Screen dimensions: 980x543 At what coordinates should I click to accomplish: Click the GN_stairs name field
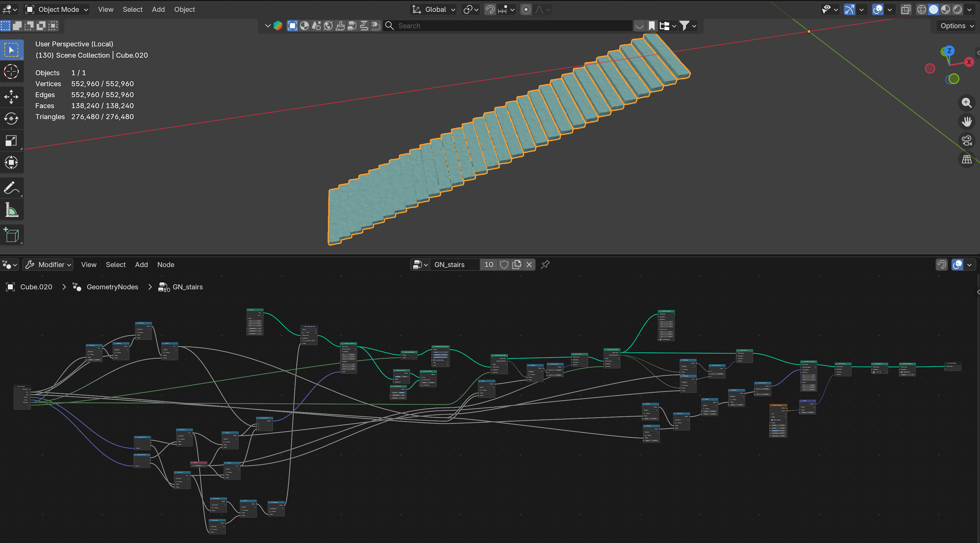455,265
